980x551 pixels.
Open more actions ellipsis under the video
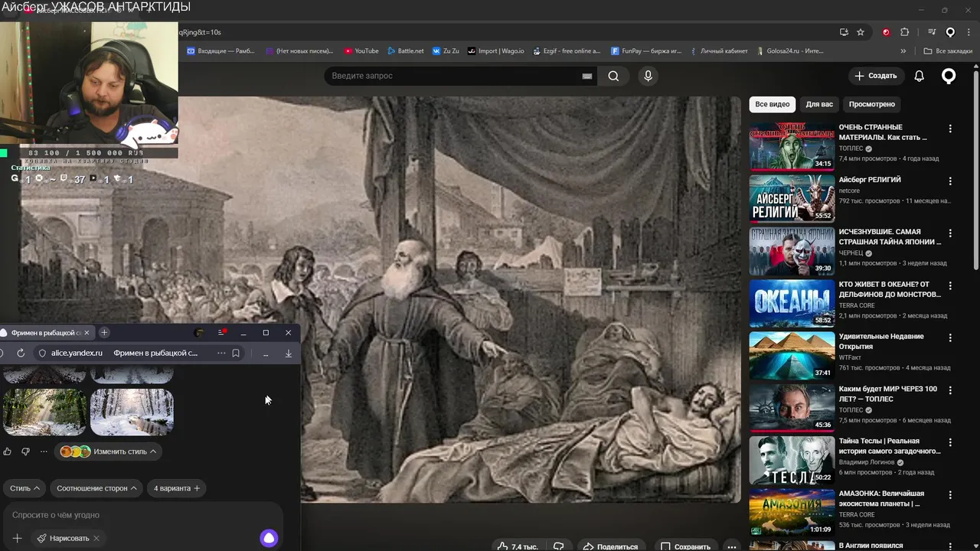(732, 546)
